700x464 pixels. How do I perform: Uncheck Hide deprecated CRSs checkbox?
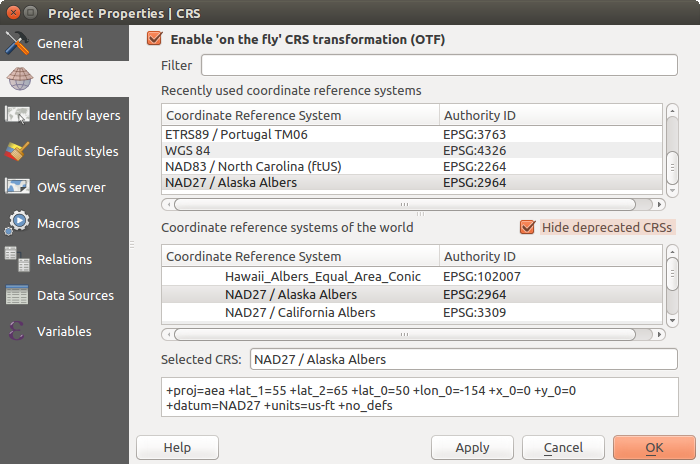click(x=528, y=227)
